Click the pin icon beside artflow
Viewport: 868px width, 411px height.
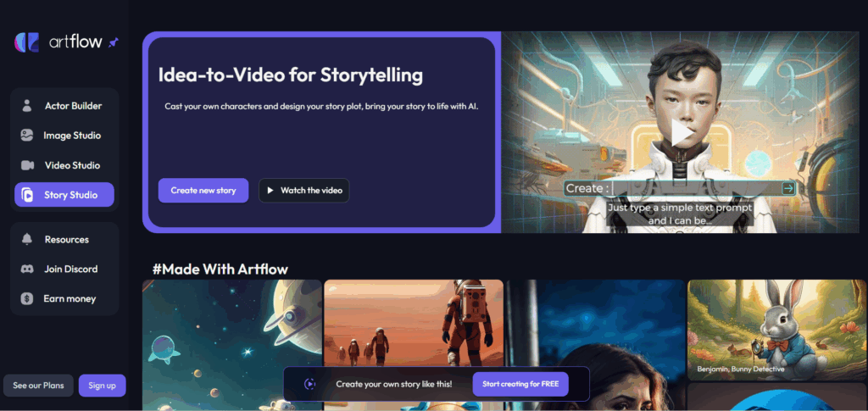113,42
